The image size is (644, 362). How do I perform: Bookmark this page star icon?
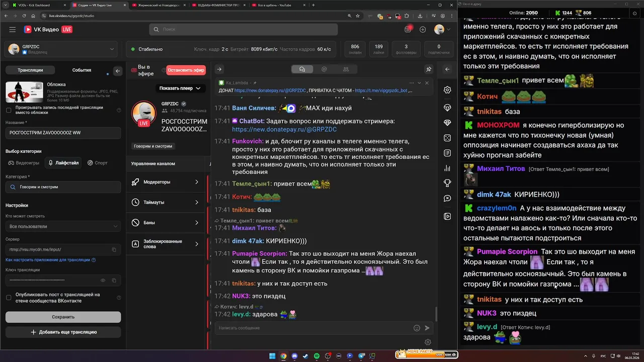point(358,16)
